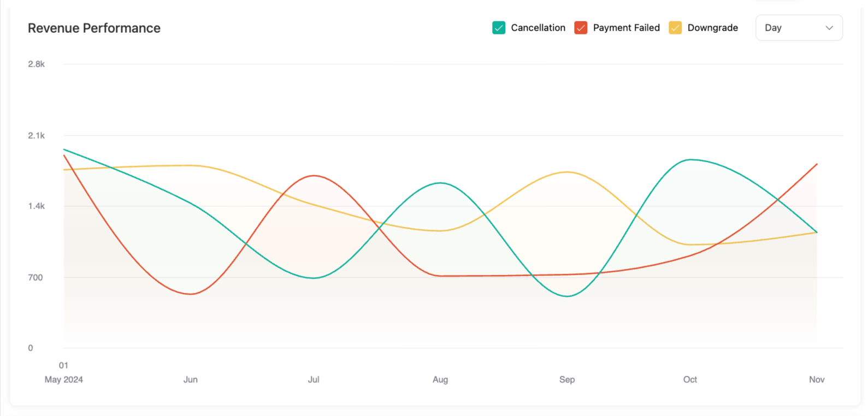Image resolution: width=868 pixels, height=416 pixels.
Task: Select the May 2024 axis label
Action: [x=63, y=379]
